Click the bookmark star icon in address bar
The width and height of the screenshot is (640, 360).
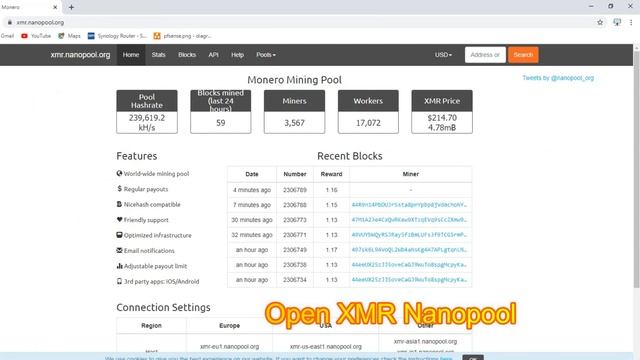600,22
